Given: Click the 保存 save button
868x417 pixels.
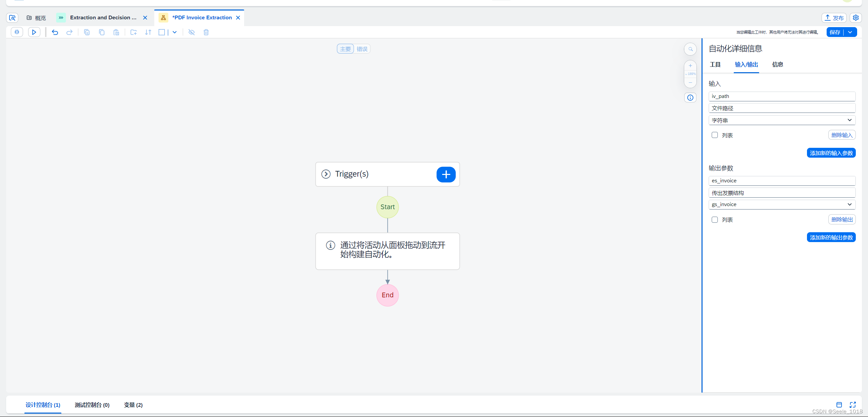Looking at the screenshot, I should point(835,32).
